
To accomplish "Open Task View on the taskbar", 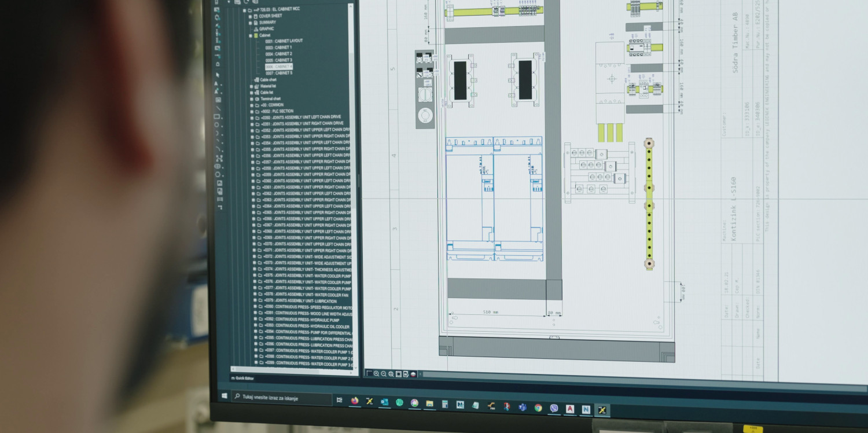I will pos(339,400).
